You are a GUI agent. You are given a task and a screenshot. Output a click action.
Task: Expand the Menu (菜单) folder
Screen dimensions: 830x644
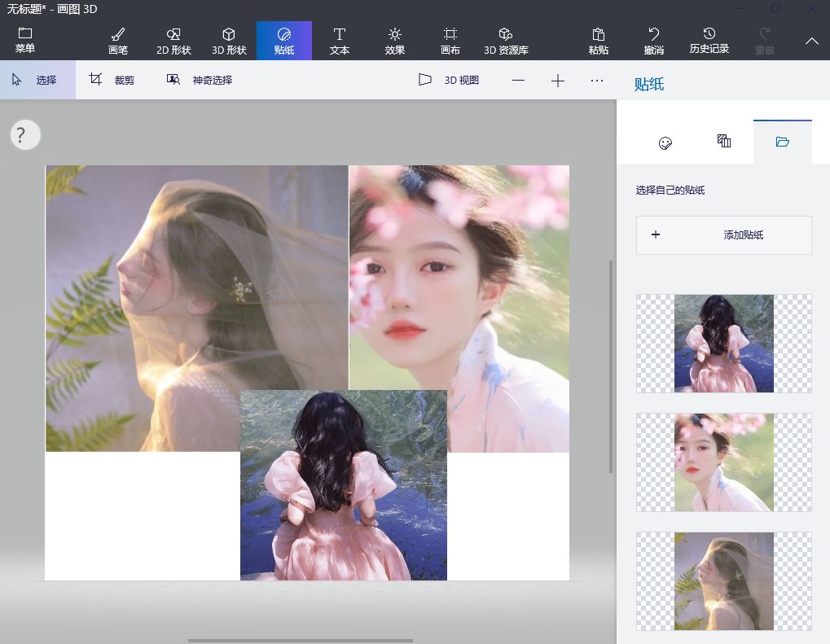[25, 41]
